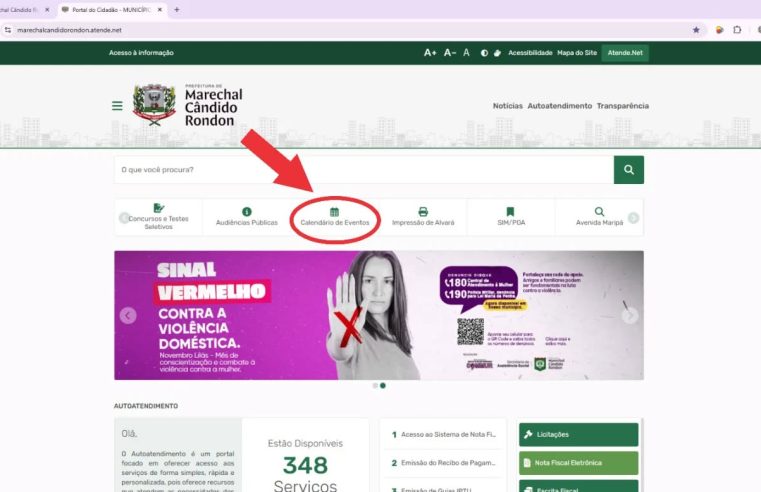Open a new browser tab
The image size is (761, 492).
tap(177, 10)
